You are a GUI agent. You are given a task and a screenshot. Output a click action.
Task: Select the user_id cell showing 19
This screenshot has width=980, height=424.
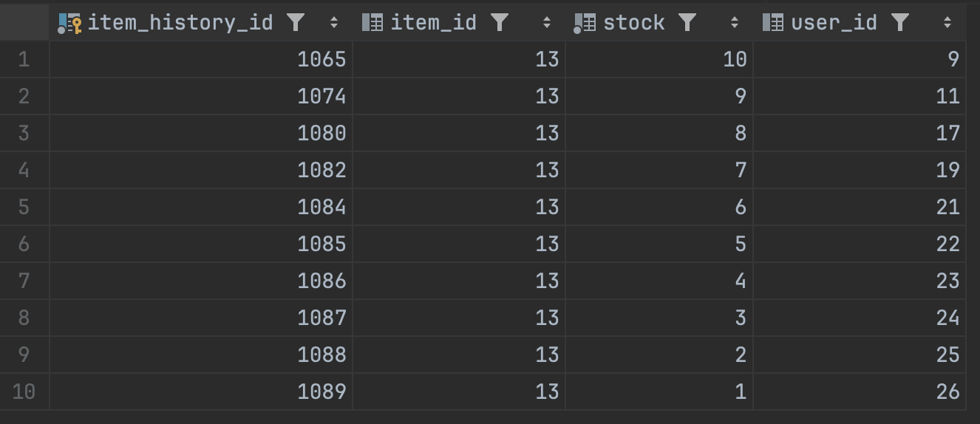pos(860,170)
